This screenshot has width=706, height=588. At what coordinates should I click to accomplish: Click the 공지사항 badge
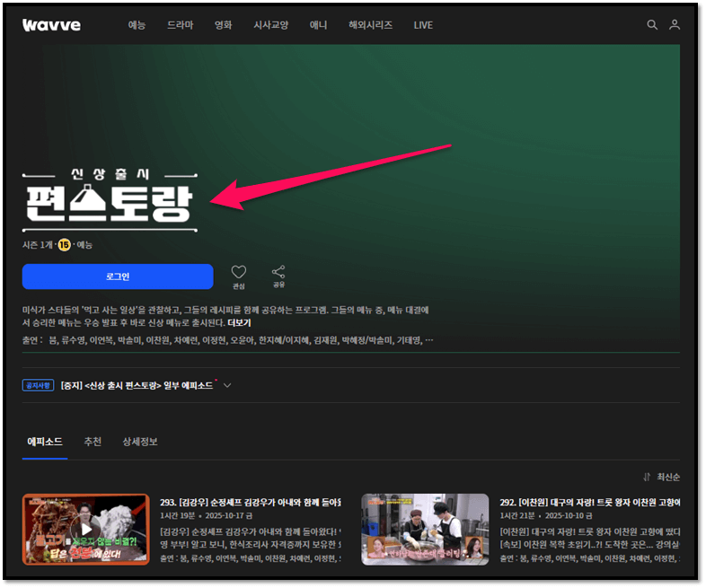pyautogui.click(x=39, y=385)
